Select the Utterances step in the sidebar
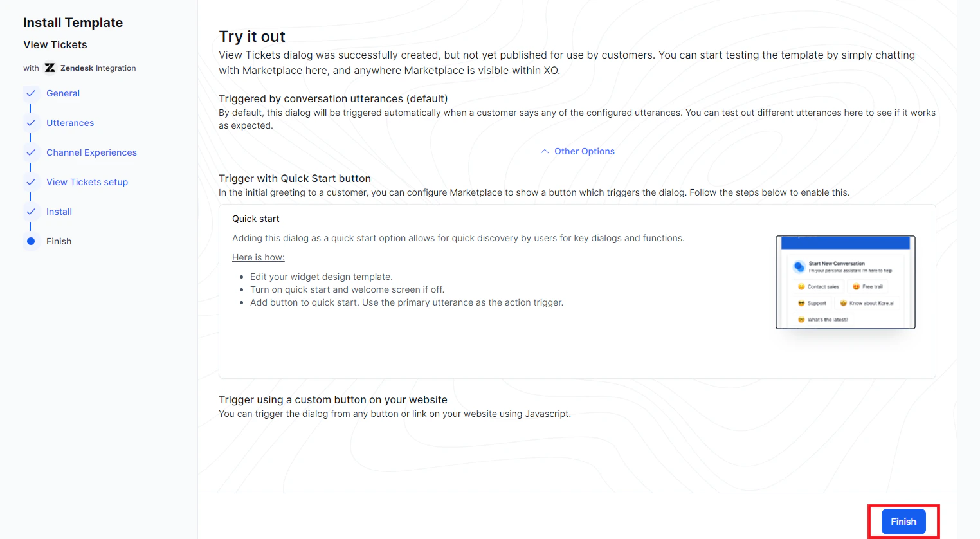 click(69, 123)
